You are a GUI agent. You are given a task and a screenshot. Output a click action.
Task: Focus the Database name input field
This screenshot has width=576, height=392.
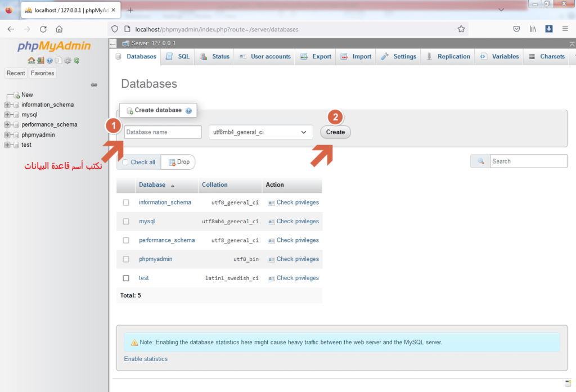tap(163, 132)
